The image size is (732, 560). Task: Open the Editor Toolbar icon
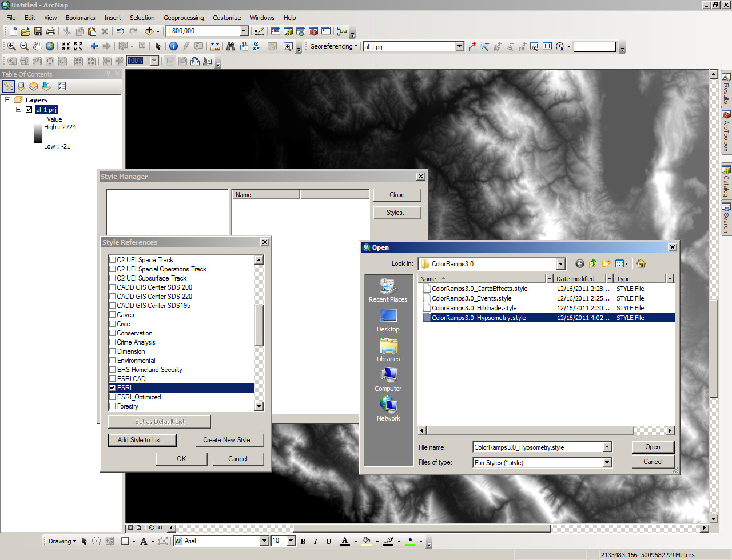(x=260, y=31)
